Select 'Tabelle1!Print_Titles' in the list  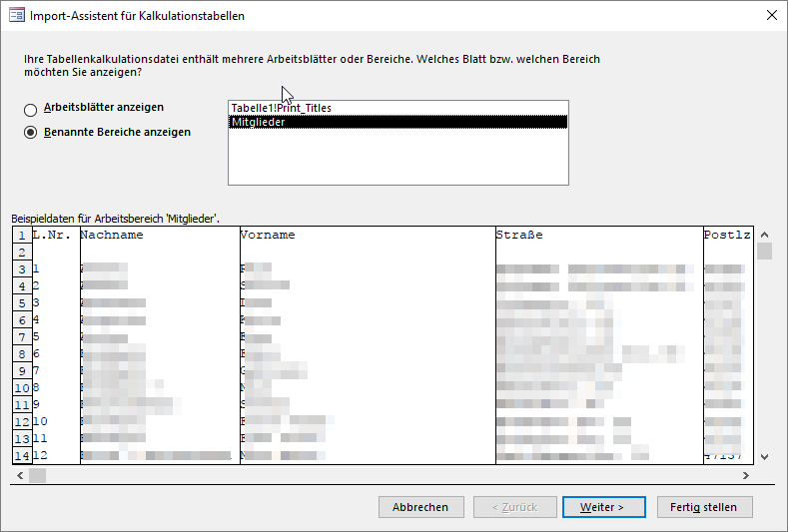click(x=281, y=108)
